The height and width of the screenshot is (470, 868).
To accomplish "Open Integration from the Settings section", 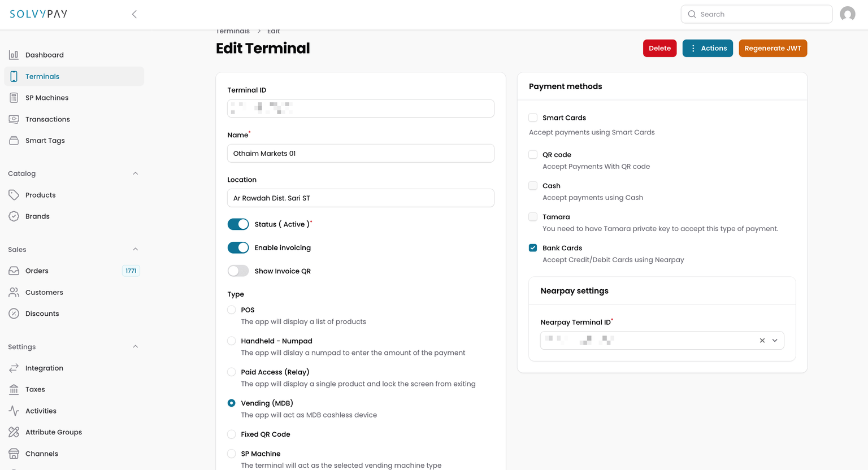I will pos(44,368).
